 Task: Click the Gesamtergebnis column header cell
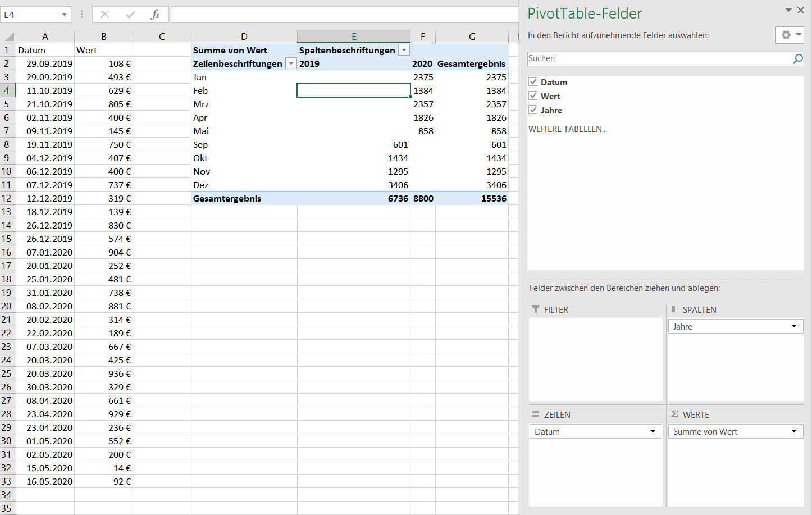pyautogui.click(x=472, y=63)
